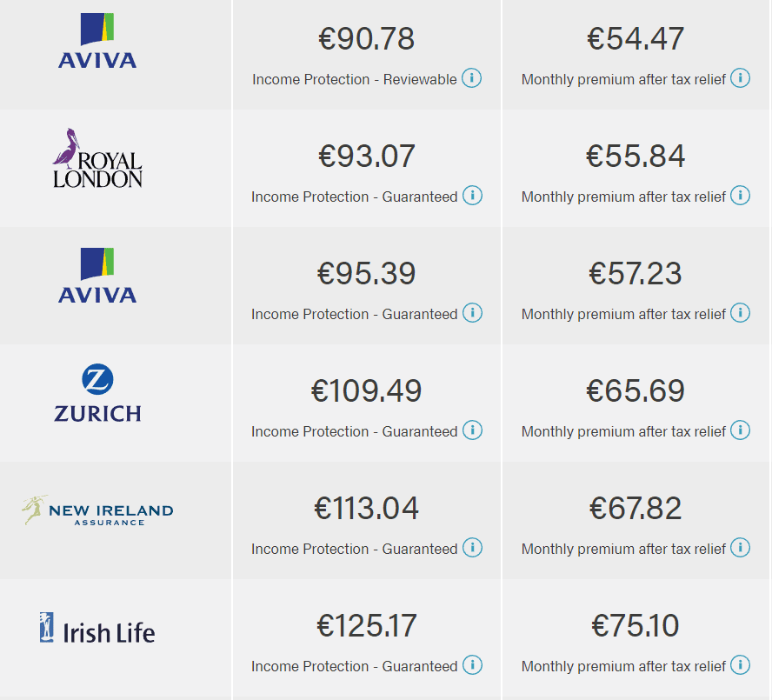Show info for New Ireland Guaranteed protection
This screenshot has width=772, height=700.
472,548
